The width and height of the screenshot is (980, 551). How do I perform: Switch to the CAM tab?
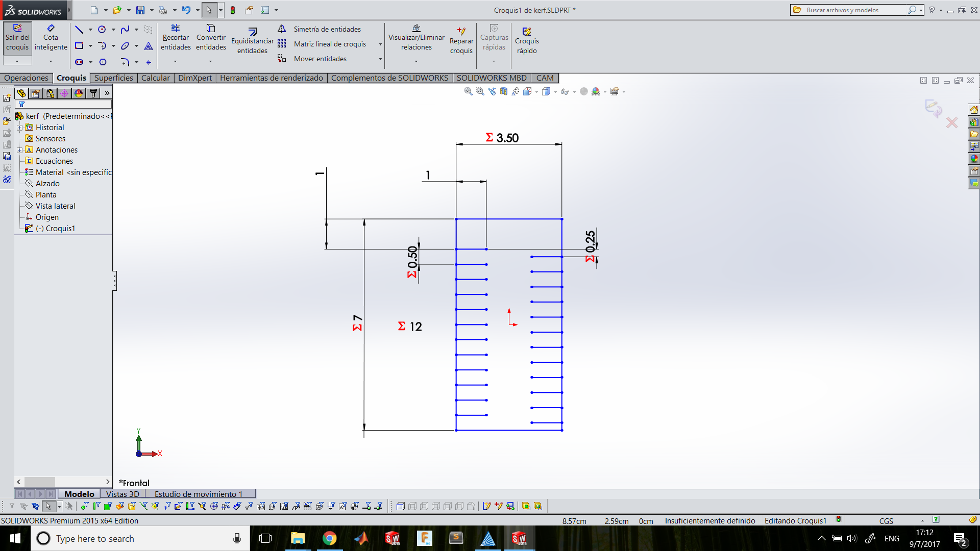[545, 78]
